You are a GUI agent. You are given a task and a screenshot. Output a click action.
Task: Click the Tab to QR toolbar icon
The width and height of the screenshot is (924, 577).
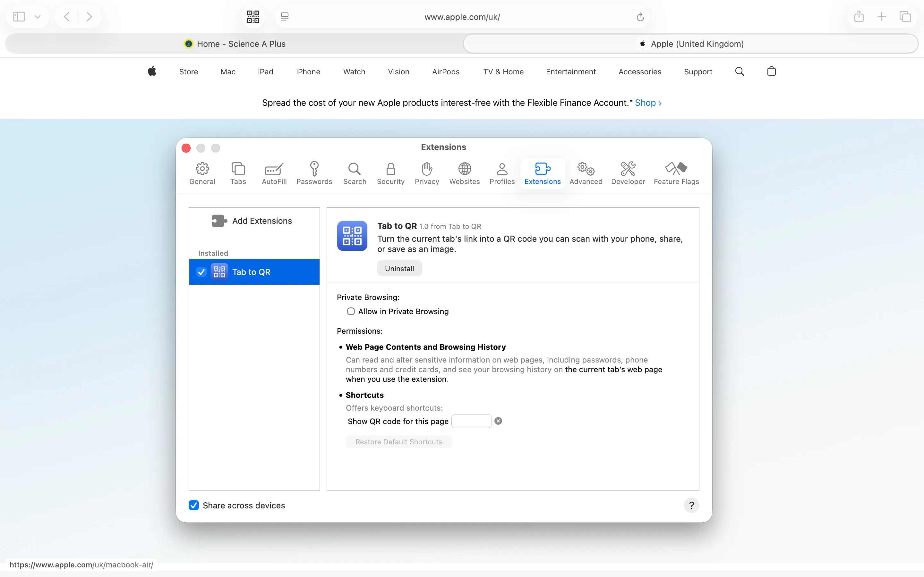[253, 17]
